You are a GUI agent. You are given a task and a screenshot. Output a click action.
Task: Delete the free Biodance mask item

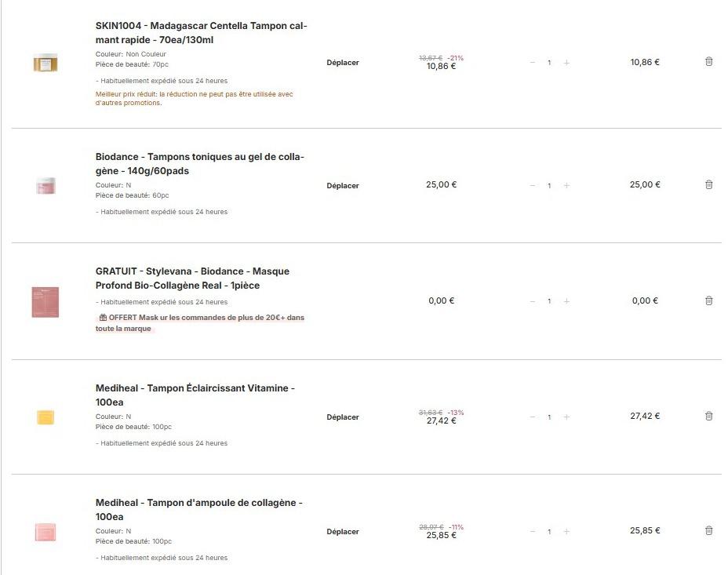click(708, 300)
